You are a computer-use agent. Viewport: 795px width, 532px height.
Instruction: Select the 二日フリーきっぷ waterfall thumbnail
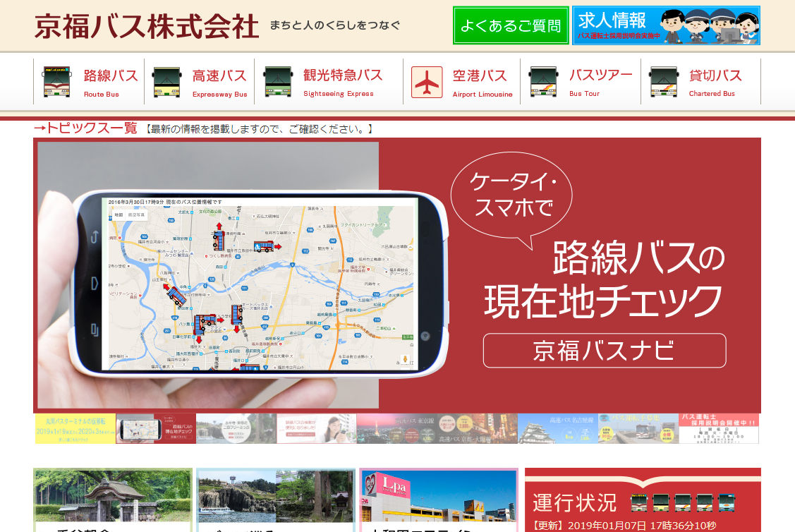pos(236,428)
